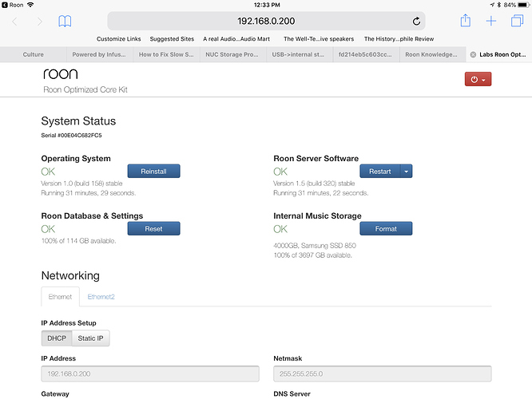
Task: Tap the Safari forward arrow
Action: coord(40,22)
